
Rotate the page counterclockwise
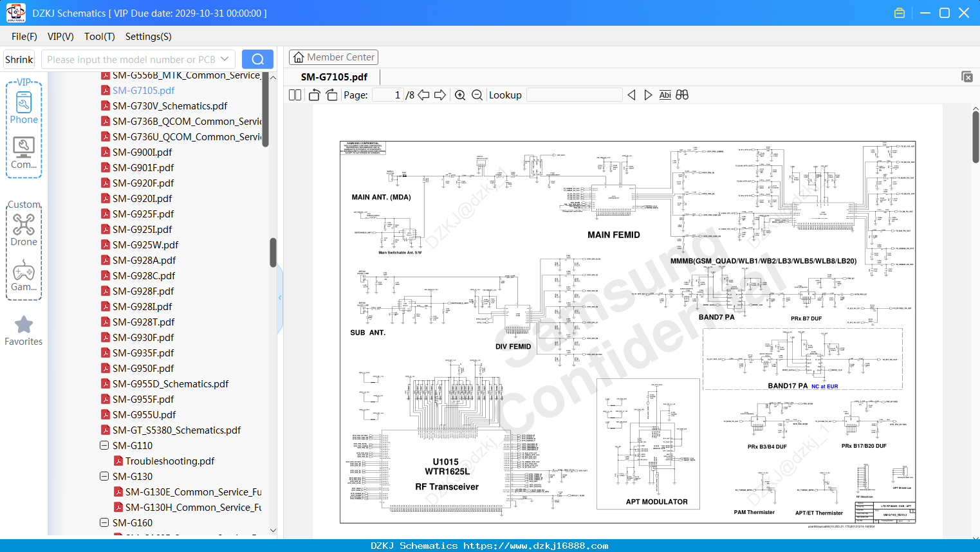click(x=314, y=95)
